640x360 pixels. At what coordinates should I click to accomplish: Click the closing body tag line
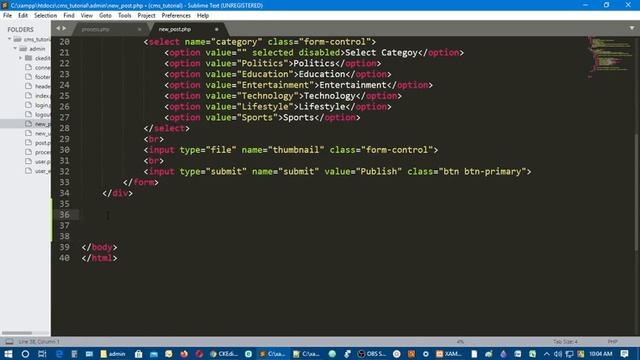tap(99, 247)
